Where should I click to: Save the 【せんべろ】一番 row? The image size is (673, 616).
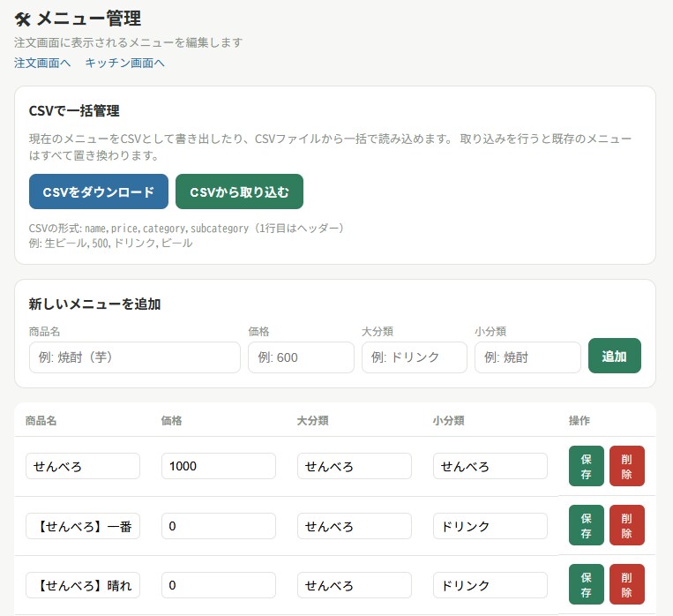[x=587, y=525]
